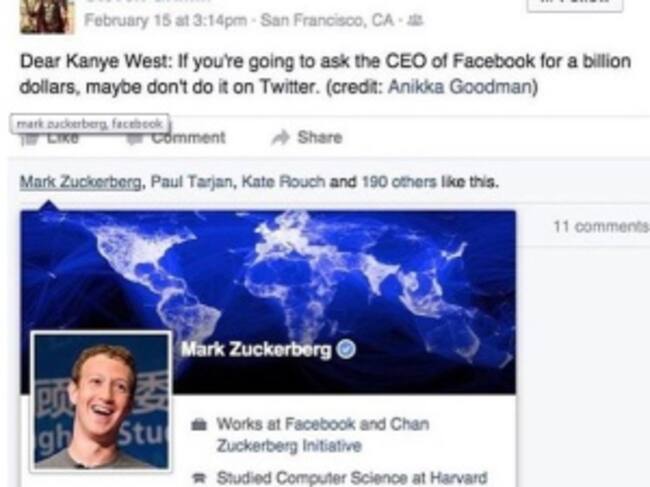Expand the 11 comments on the post

coord(598,226)
